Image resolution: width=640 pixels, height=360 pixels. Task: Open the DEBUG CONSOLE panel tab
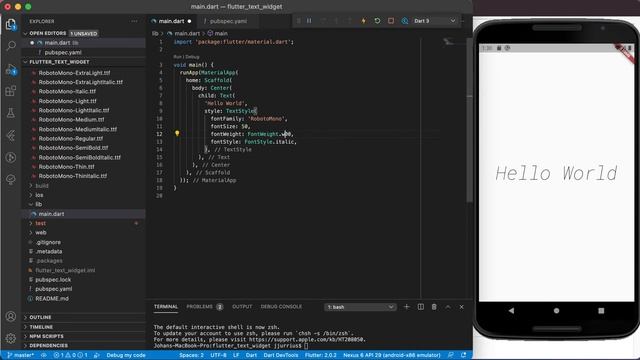pyautogui.click(x=281, y=307)
